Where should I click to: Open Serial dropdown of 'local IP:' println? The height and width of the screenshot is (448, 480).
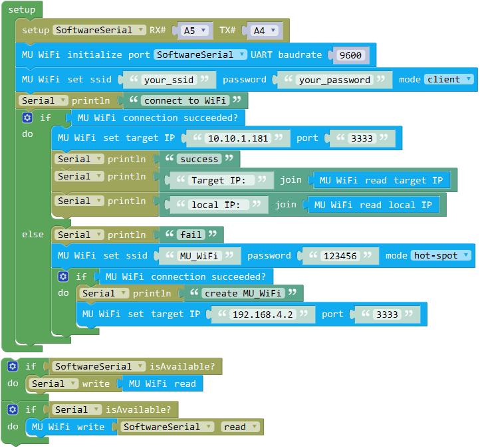(x=79, y=201)
